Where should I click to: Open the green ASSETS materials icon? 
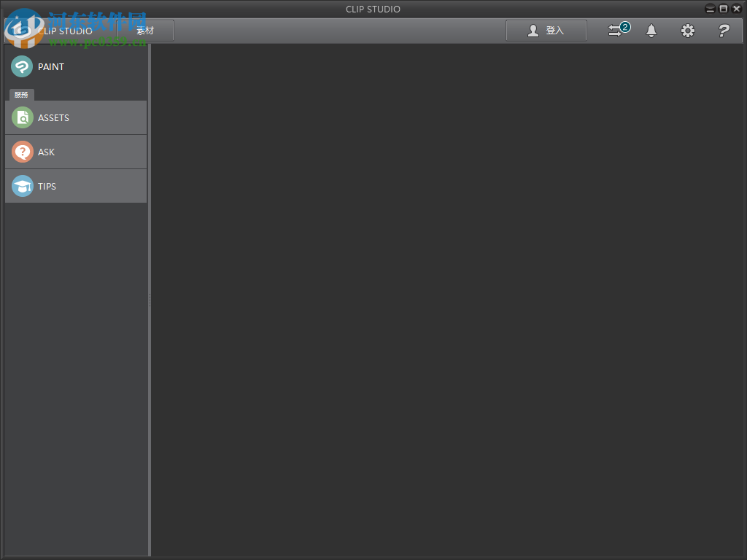[x=21, y=117]
